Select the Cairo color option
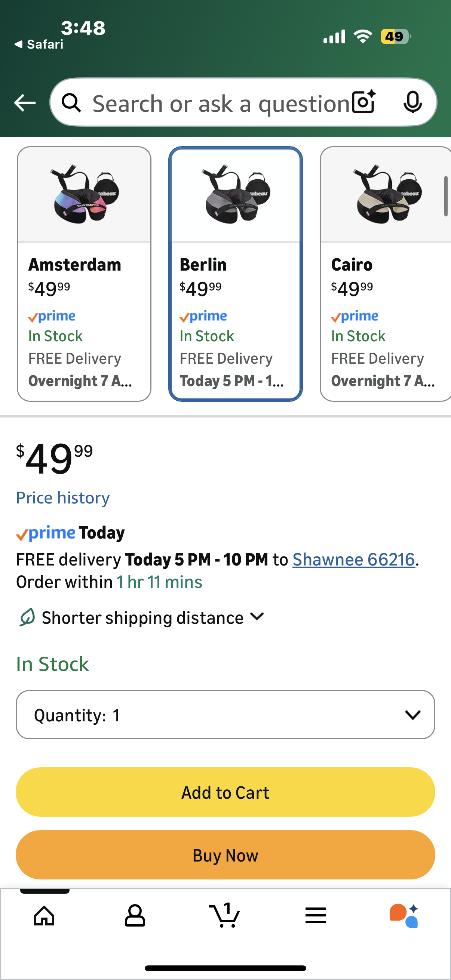The height and width of the screenshot is (980, 451). (x=385, y=274)
